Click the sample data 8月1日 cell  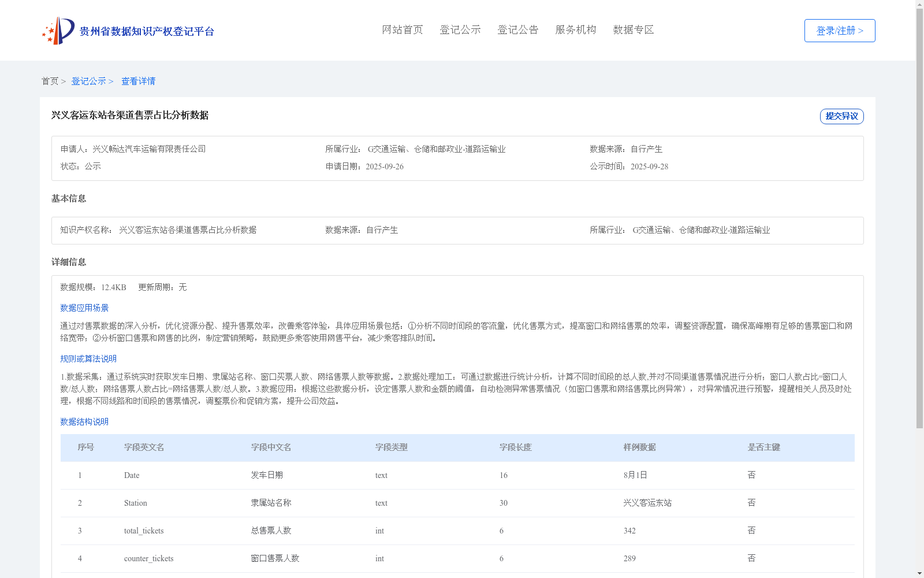(635, 475)
